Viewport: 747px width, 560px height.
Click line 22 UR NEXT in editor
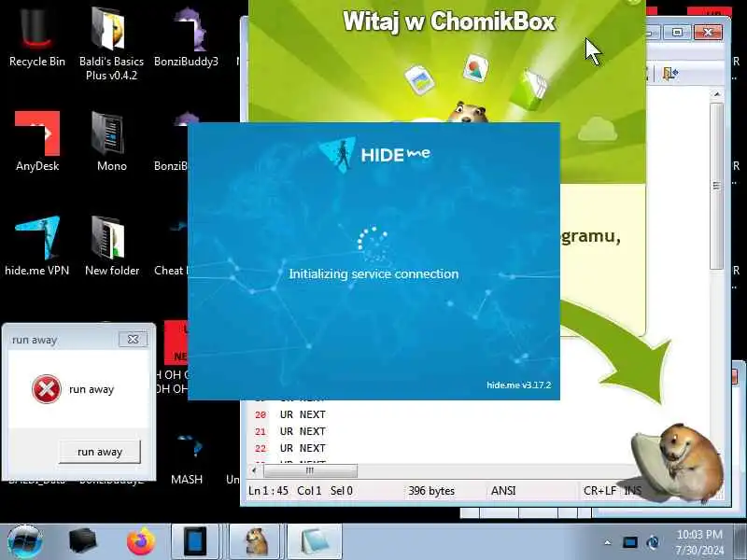[x=303, y=448]
